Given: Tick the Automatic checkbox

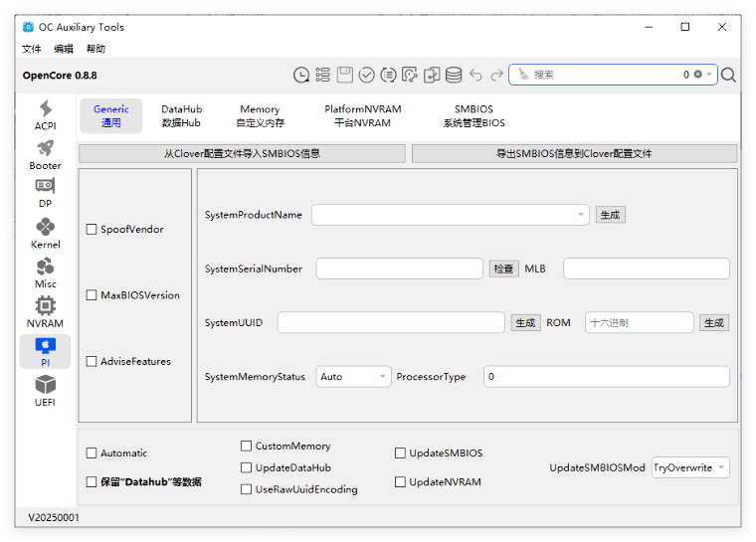Looking at the screenshot, I should (92, 452).
